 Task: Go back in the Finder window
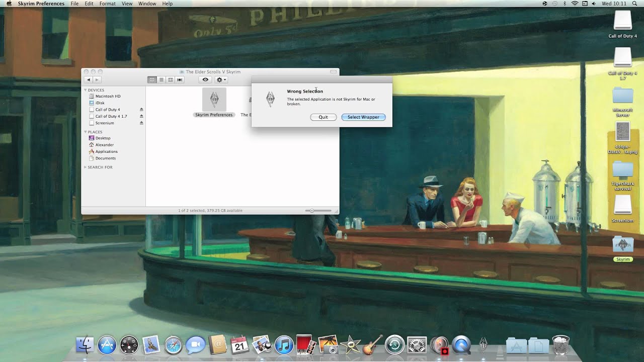[89, 79]
